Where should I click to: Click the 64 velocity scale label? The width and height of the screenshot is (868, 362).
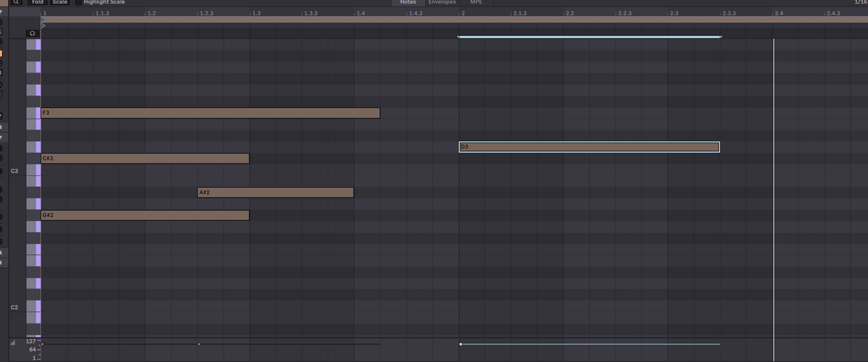click(x=32, y=349)
